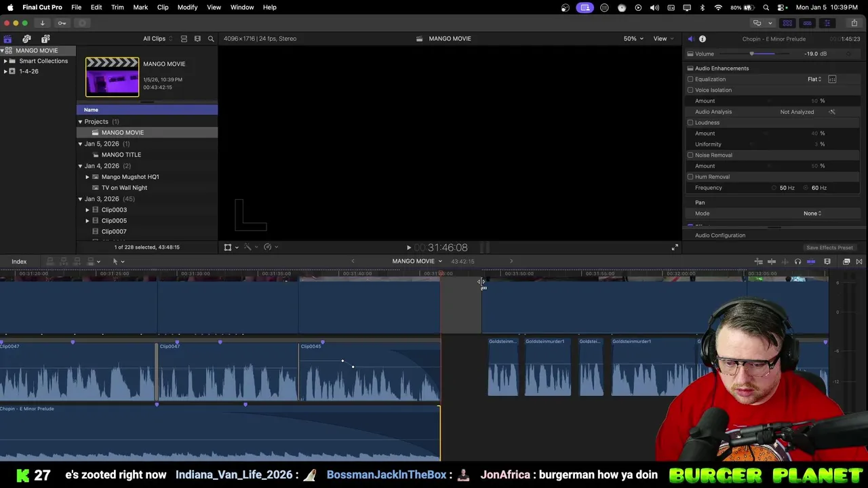This screenshot has height=488, width=868.
Task: Open the File menu
Action: (77, 7)
